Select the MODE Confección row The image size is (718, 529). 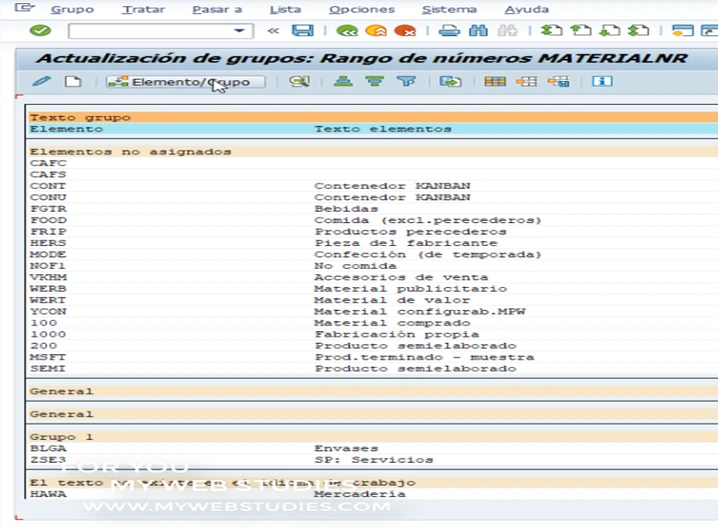pyautogui.click(x=373, y=255)
